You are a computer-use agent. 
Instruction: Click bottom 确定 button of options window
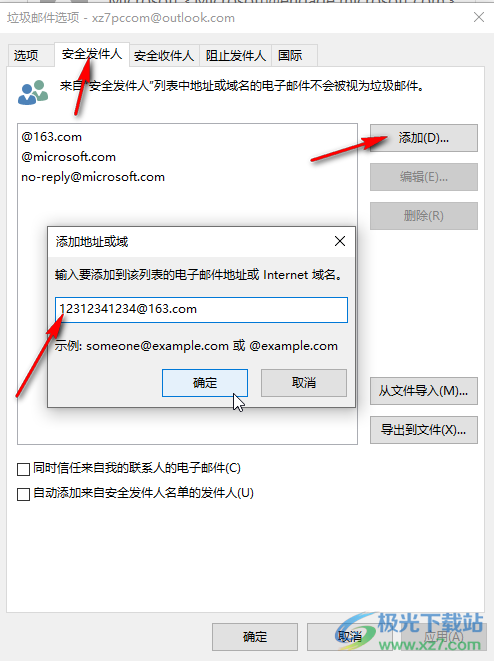tap(255, 637)
